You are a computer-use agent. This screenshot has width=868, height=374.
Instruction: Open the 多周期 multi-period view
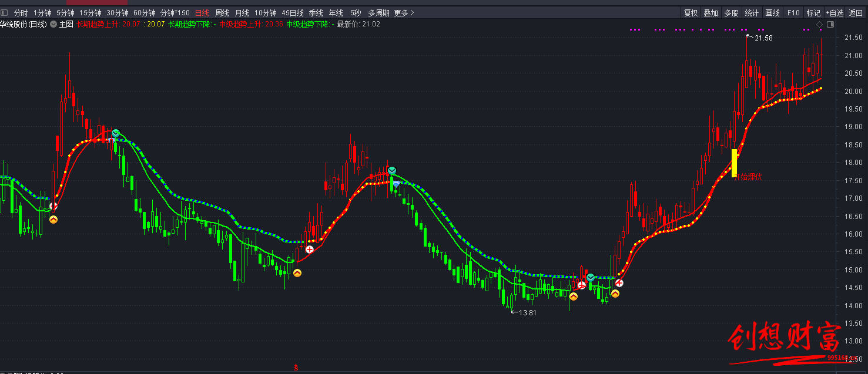pos(378,13)
